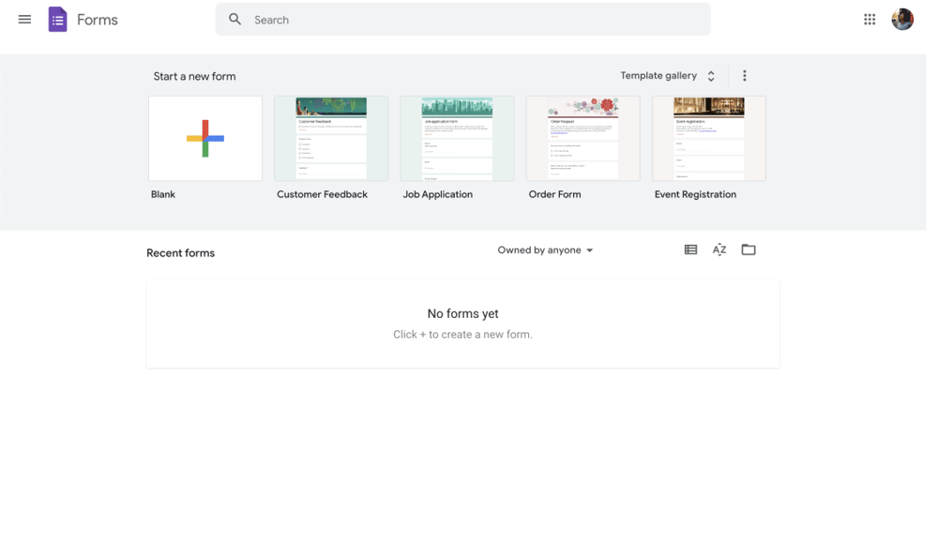Image resolution: width=938 pixels, height=560 pixels.
Task: Start a Customer Feedback form
Action: point(330,138)
